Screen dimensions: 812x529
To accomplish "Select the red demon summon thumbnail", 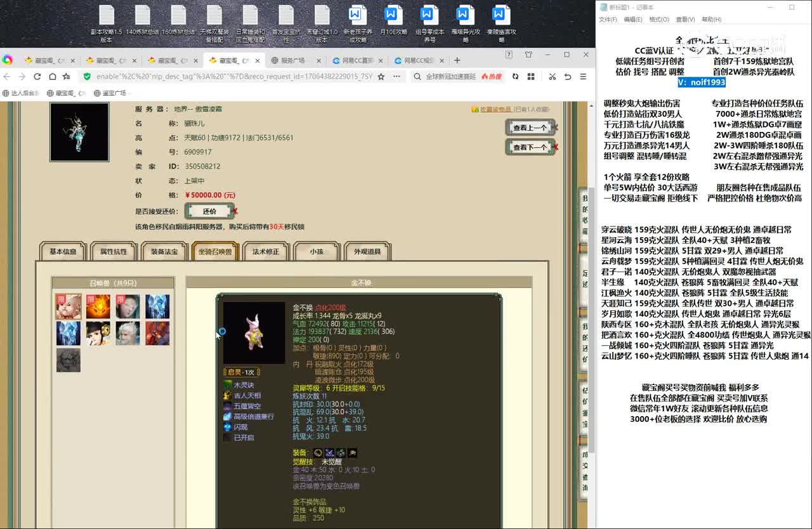I will pos(157,333).
